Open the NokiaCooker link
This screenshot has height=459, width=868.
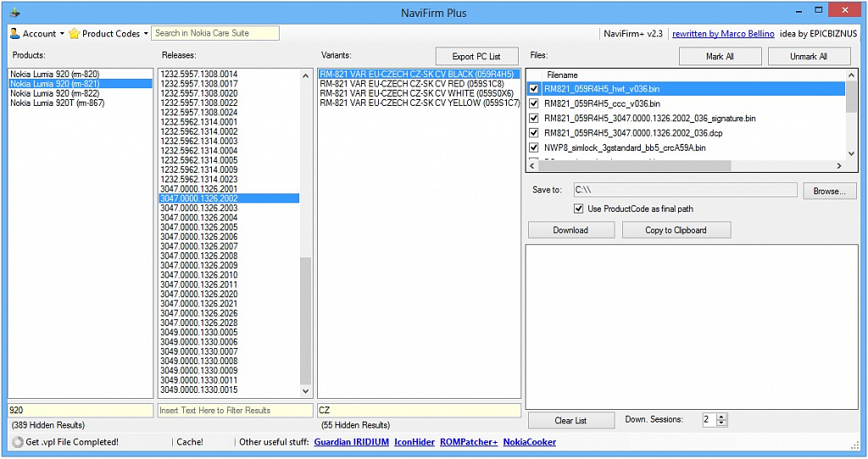530,442
